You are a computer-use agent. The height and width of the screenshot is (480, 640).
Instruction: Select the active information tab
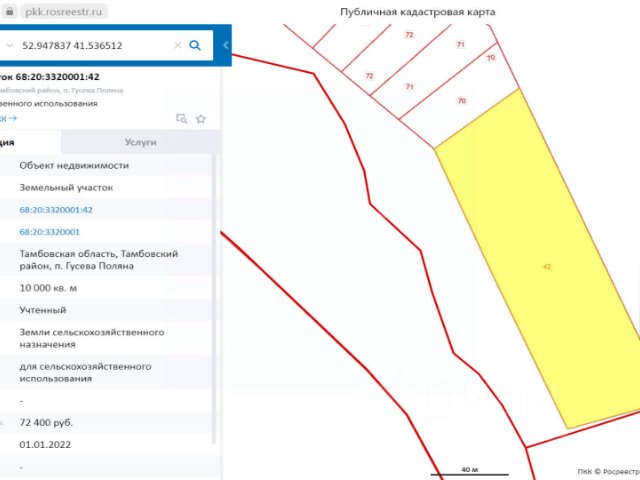point(29,142)
